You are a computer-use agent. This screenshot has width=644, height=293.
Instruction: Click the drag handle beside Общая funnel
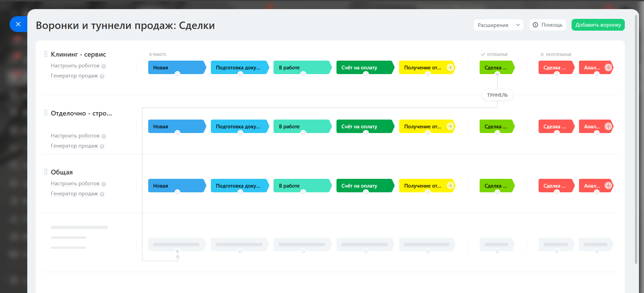pos(46,172)
